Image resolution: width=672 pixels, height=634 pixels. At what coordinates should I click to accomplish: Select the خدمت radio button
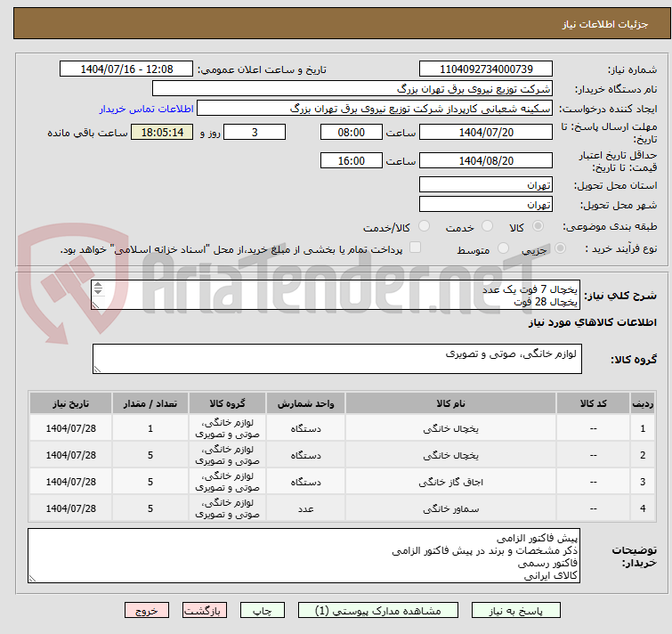(487, 226)
